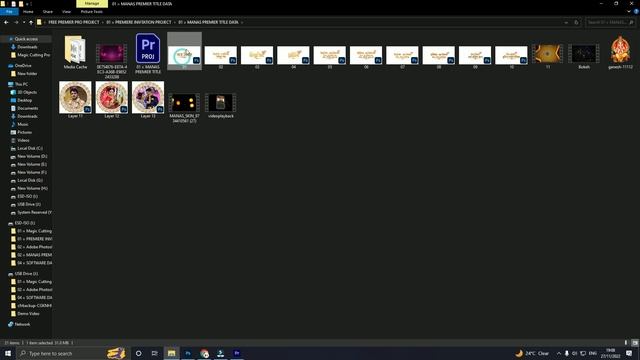Open the View ribbon tab

[x=67, y=11]
